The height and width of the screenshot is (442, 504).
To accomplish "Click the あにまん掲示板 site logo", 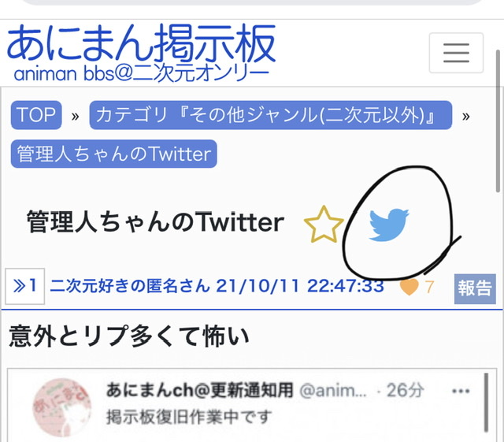I will pos(141,43).
